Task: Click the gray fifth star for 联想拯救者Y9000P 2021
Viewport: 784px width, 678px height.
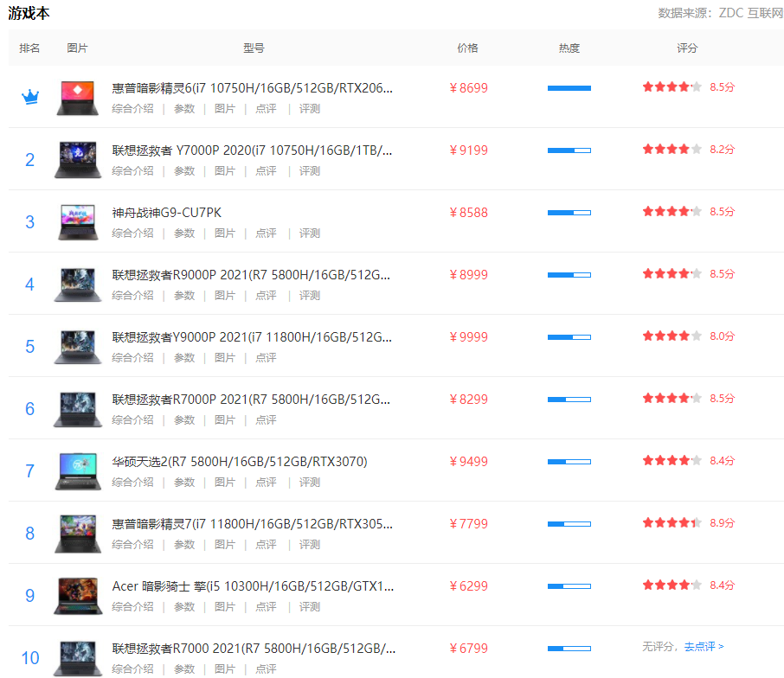Action: click(x=697, y=335)
